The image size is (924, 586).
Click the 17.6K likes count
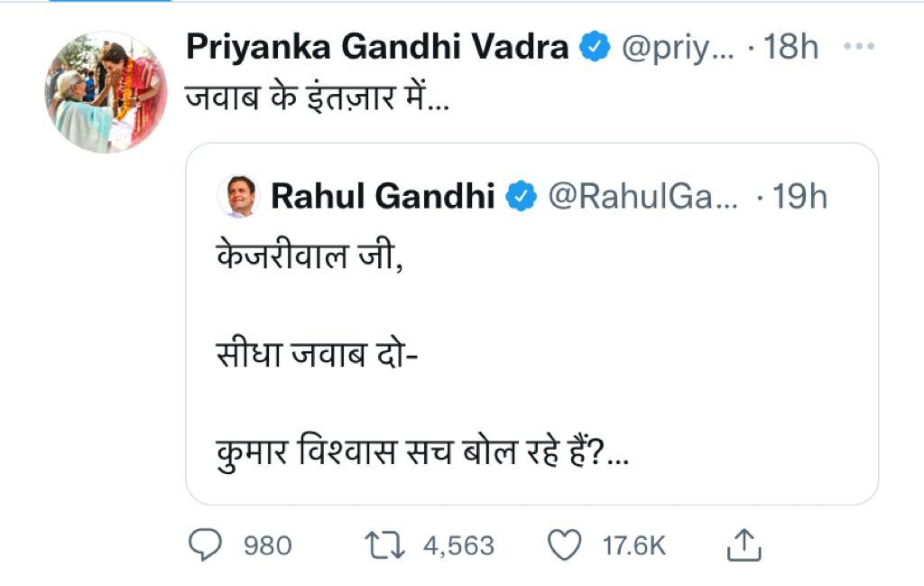tap(633, 545)
